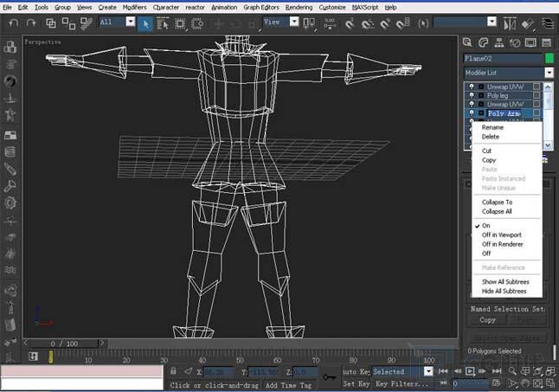Click the Add Time Tag field
The image size is (559, 392).
(288, 385)
